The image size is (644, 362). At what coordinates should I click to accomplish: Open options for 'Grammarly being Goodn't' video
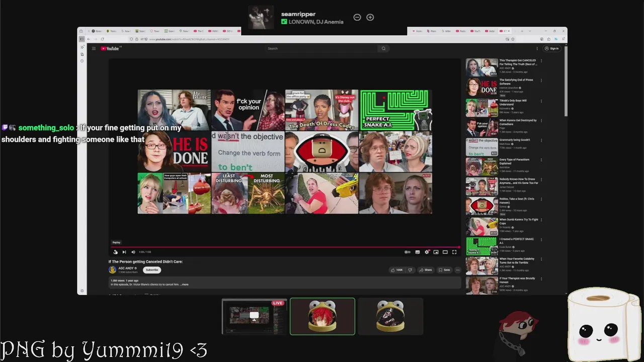(x=541, y=140)
